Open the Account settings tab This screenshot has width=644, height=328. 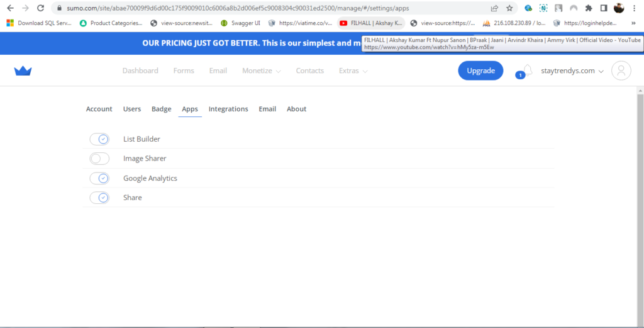99,109
